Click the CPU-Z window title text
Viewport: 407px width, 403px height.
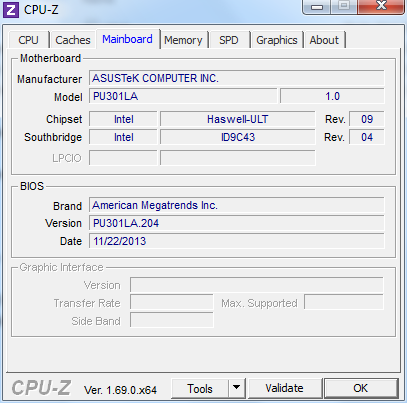pyautogui.click(x=41, y=10)
